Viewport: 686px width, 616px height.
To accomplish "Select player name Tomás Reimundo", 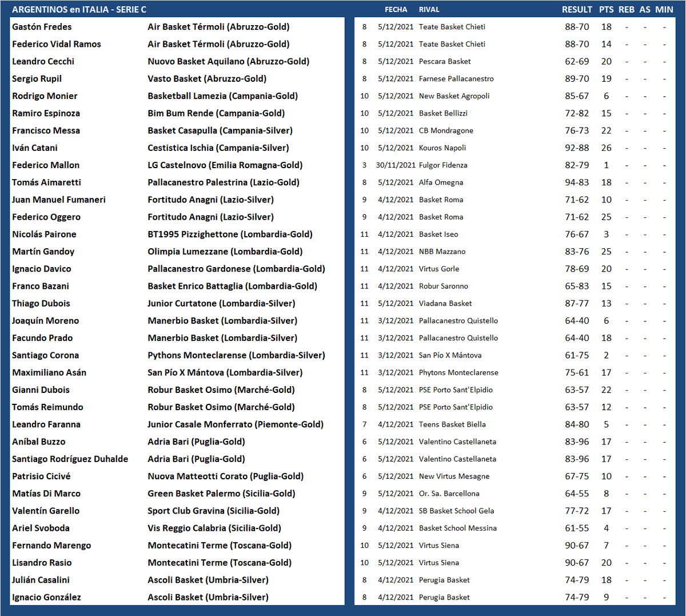I will tap(47, 407).
